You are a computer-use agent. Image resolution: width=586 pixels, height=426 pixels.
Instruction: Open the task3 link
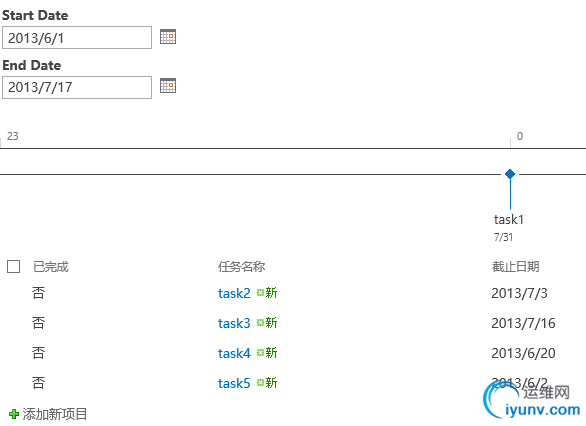pyautogui.click(x=234, y=323)
